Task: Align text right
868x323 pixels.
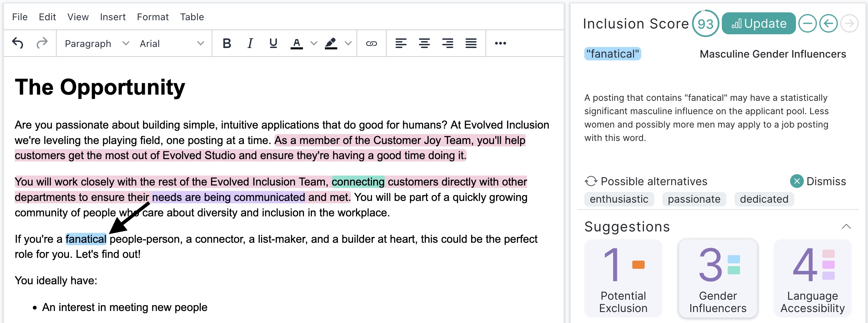Action: [448, 43]
